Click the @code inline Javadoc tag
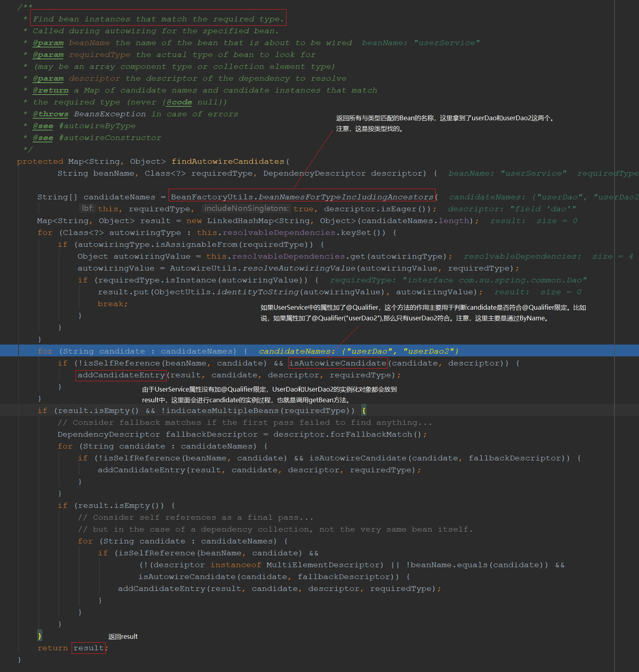The height and width of the screenshot is (672, 639). coord(179,102)
